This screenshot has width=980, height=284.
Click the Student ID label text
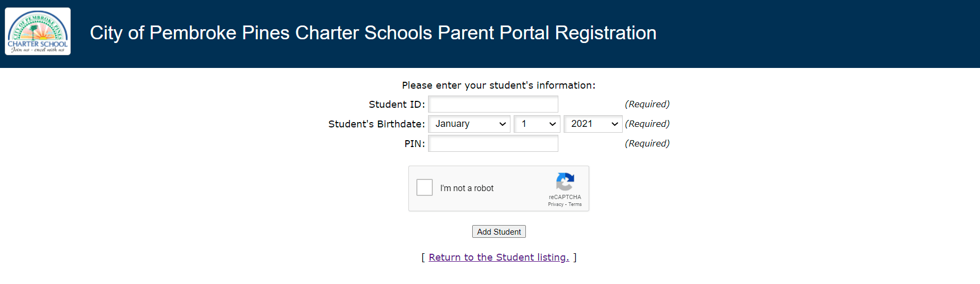[x=397, y=105]
